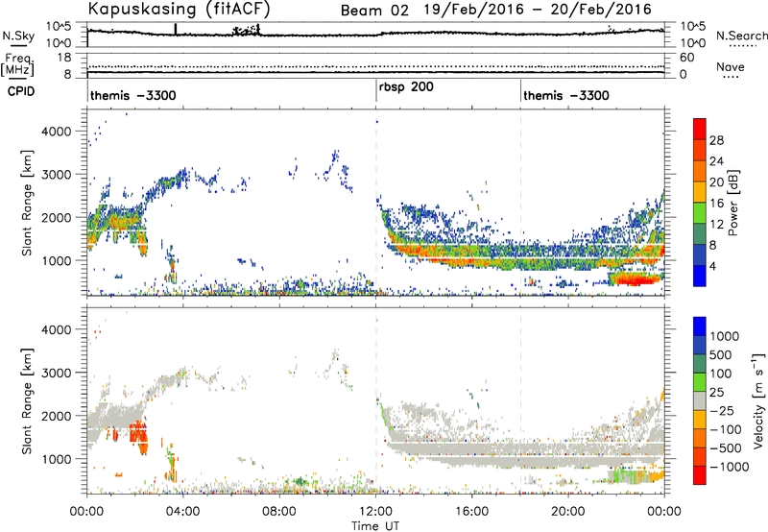The height and width of the screenshot is (532, 768).
Task: Select the "themis -3300" label starting at 18:00
Action: point(566,95)
